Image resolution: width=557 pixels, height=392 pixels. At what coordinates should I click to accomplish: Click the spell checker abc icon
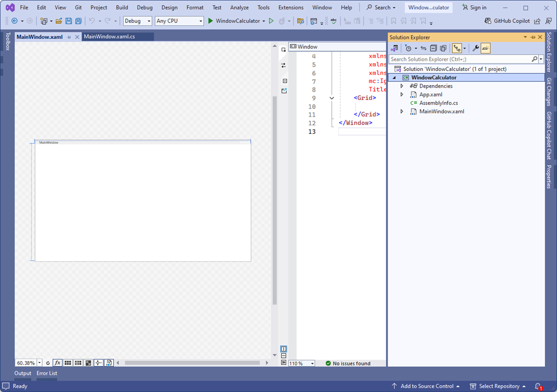coord(334,21)
